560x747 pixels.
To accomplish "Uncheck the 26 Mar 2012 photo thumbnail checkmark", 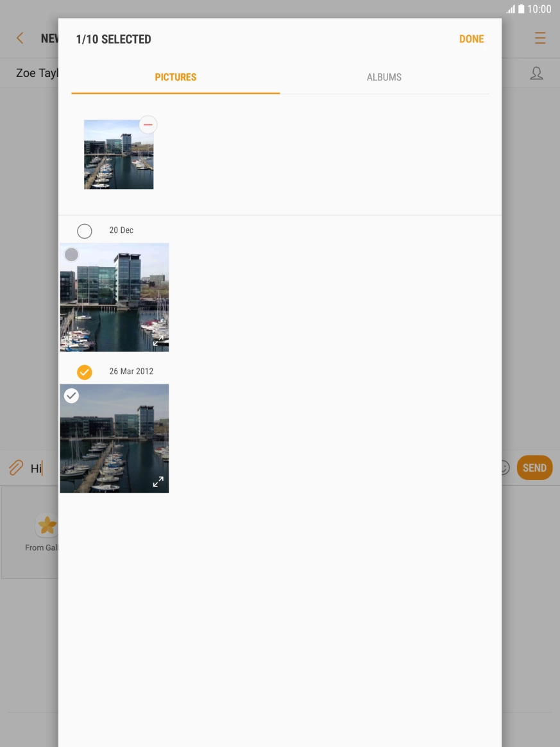I will pos(72,396).
